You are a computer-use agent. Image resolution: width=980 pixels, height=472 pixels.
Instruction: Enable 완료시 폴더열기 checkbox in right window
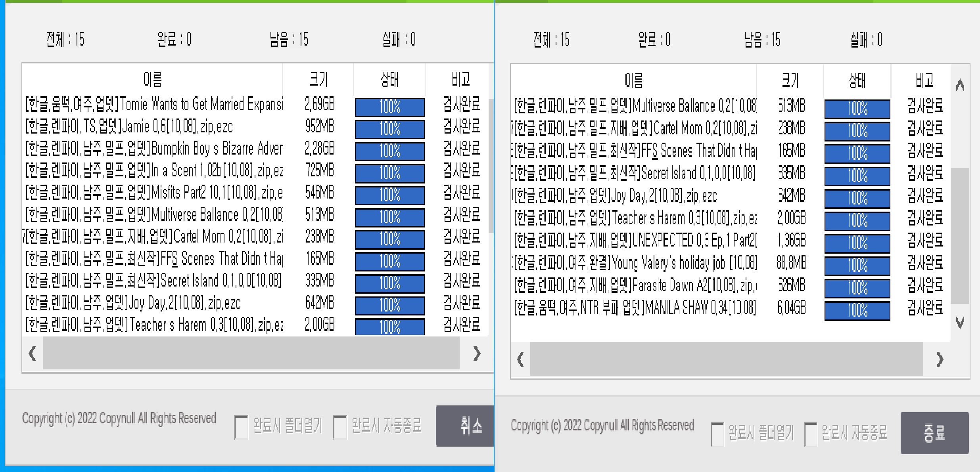click(x=717, y=433)
